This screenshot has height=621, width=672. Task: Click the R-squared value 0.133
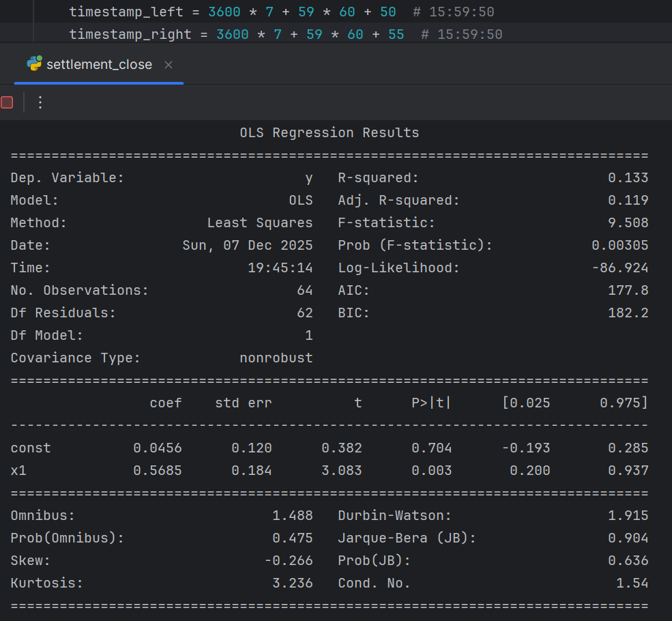[628, 178]
